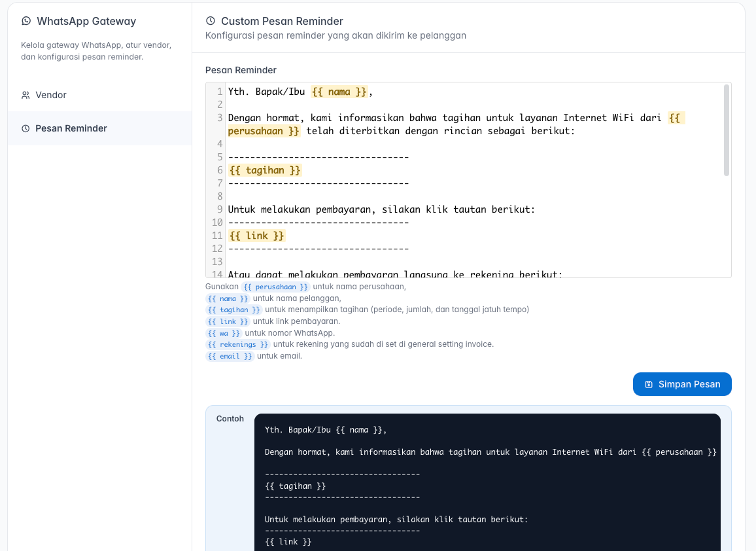756x551 pixels.
Task: Click the message editor's vertical scrollbar
Action: click(x=726, y=130)
